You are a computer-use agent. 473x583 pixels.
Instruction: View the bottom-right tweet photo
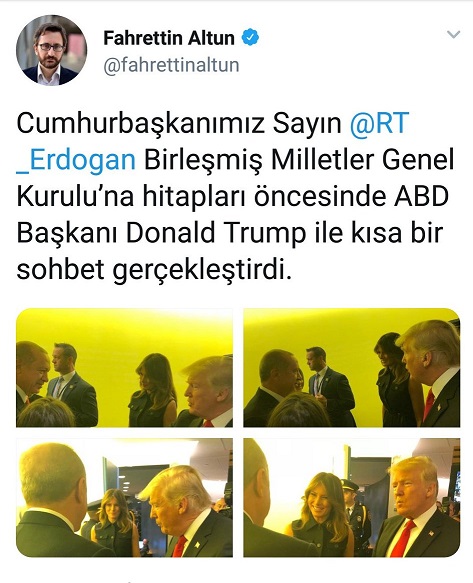(352, 497)
